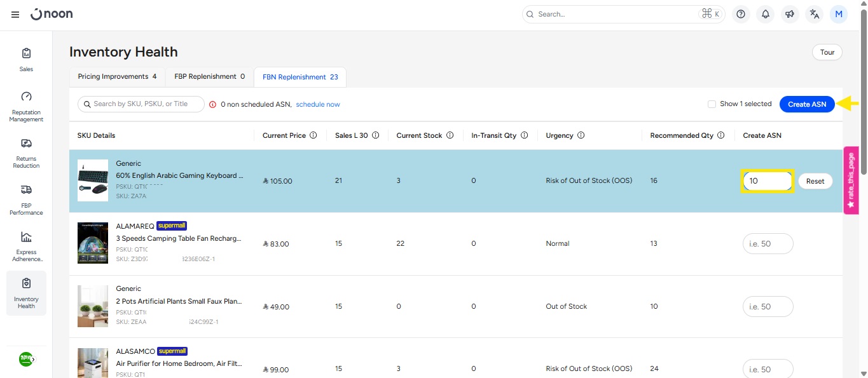Image resolution: width=868 pixels, height=378 pixels.
Task: Open the hamburger navigation menu
Action: [x=15, y=15]
